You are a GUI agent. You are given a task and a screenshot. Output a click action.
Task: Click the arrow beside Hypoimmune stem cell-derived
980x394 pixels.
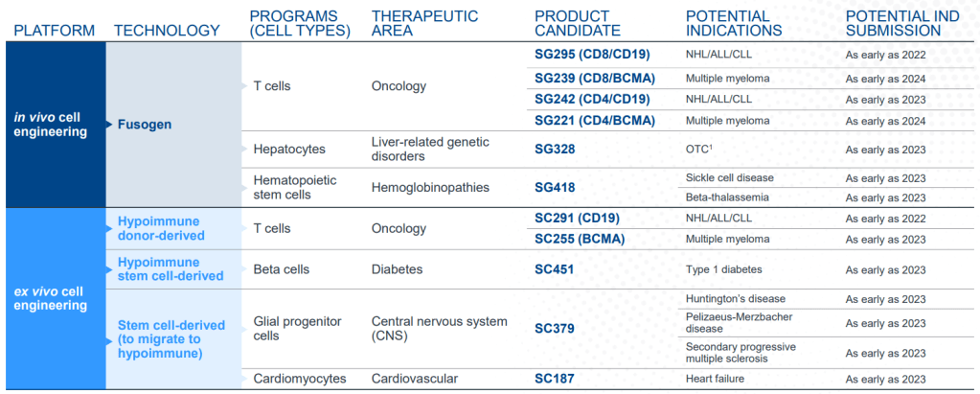pos(110,262)
